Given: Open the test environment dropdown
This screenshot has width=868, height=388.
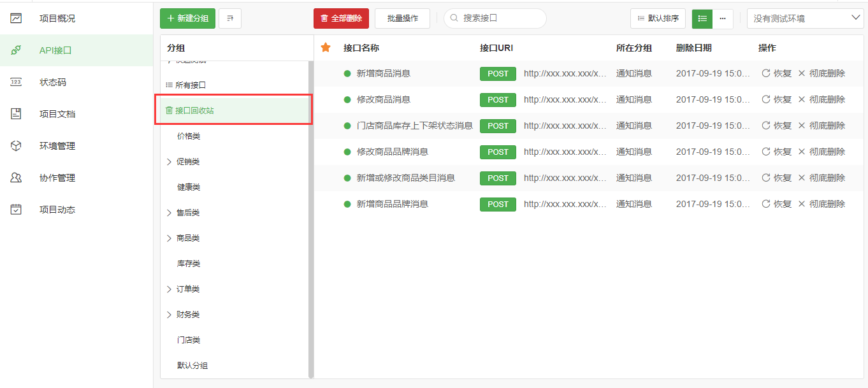Looking at the screenshot, I should tap(805, 18).
